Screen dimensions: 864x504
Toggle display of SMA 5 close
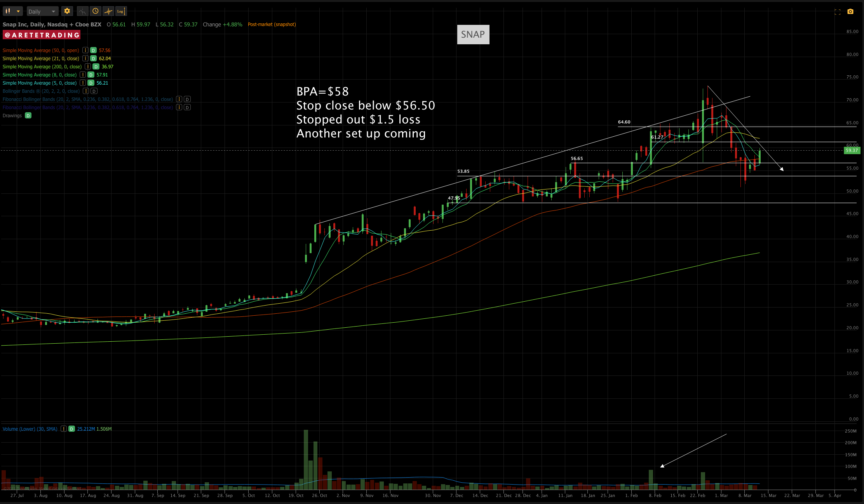point(91,83)
